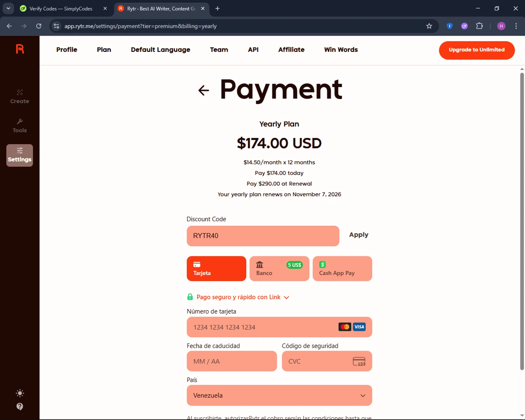Image resolution: width=525 pixels, height=420 pixels.
Task: Open the Create section in sidebar
Action: coord(20,97)
